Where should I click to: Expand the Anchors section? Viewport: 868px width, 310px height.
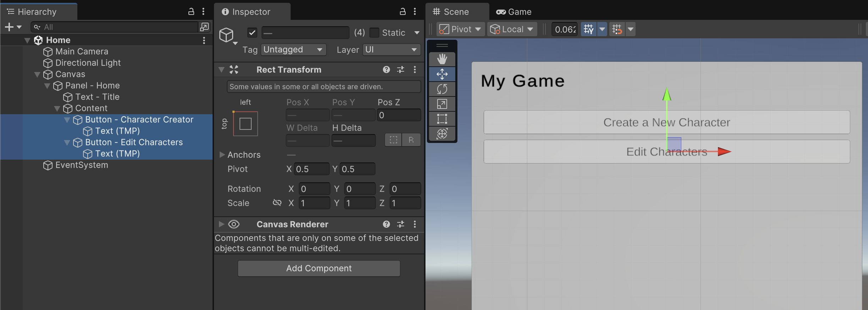point(222,155)
